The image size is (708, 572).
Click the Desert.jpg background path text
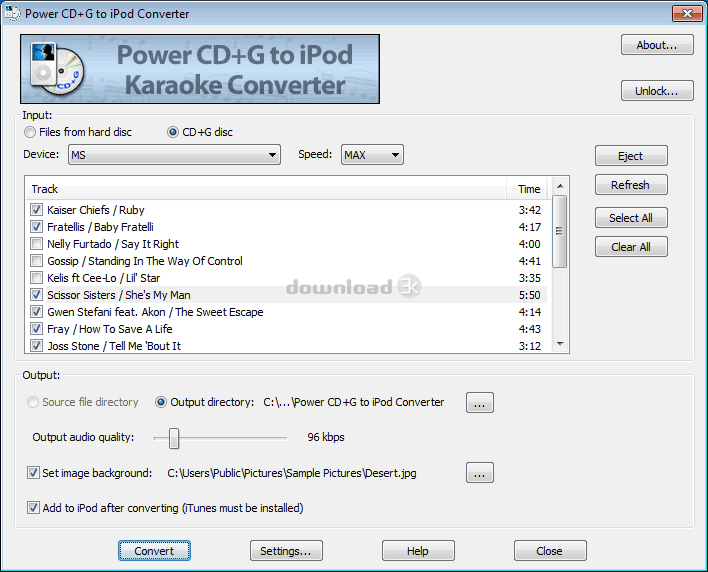(292, 473)
